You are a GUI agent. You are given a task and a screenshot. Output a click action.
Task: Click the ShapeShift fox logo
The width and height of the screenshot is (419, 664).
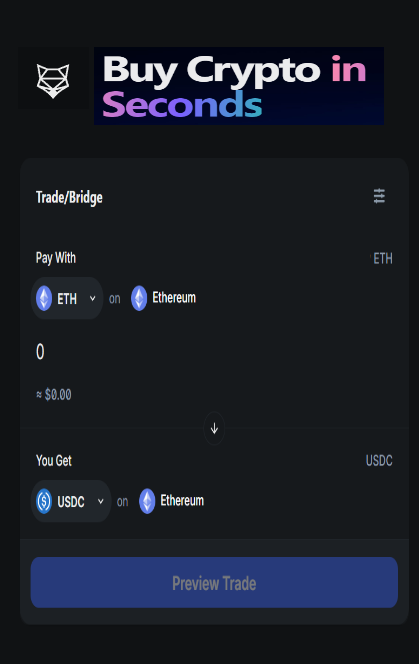pyautogui.click(x=53, y=81)
